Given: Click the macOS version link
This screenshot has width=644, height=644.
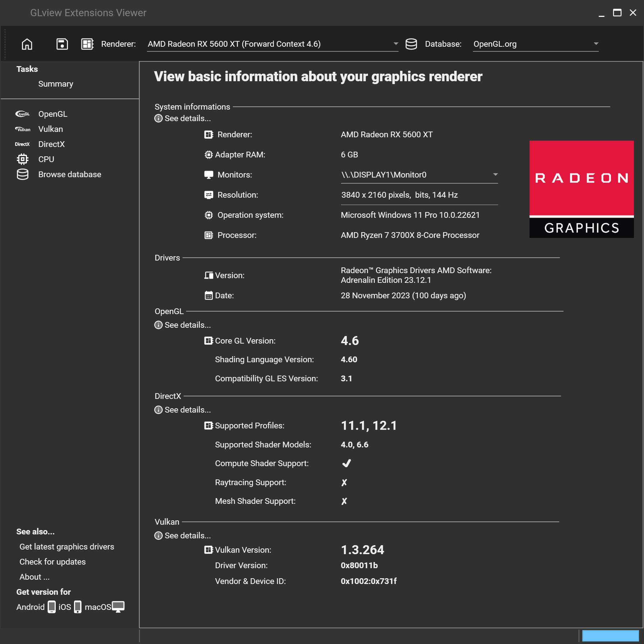Looking at the screenshot, I should [98, 607].
